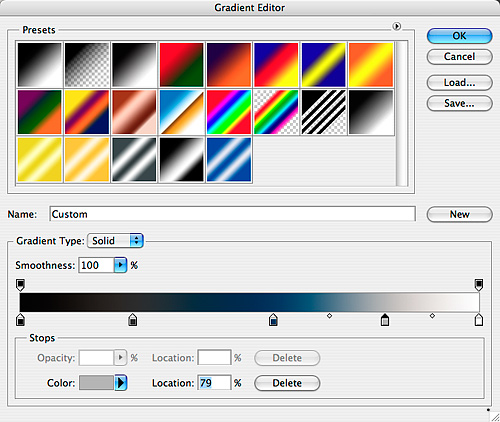Click the Load... button
The image size is (500, 422).
[x=459, y=83]
